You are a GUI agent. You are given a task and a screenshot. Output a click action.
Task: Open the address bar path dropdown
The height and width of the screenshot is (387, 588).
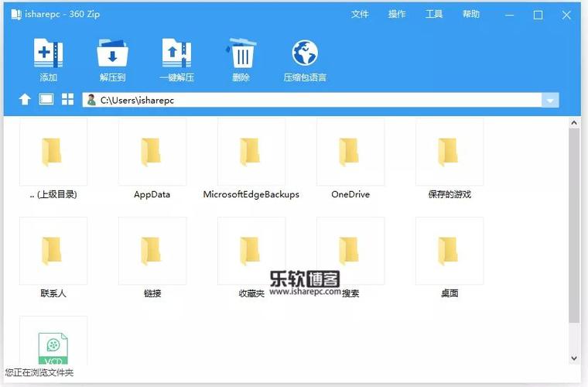pyautogui.click(x=550, y=100)
